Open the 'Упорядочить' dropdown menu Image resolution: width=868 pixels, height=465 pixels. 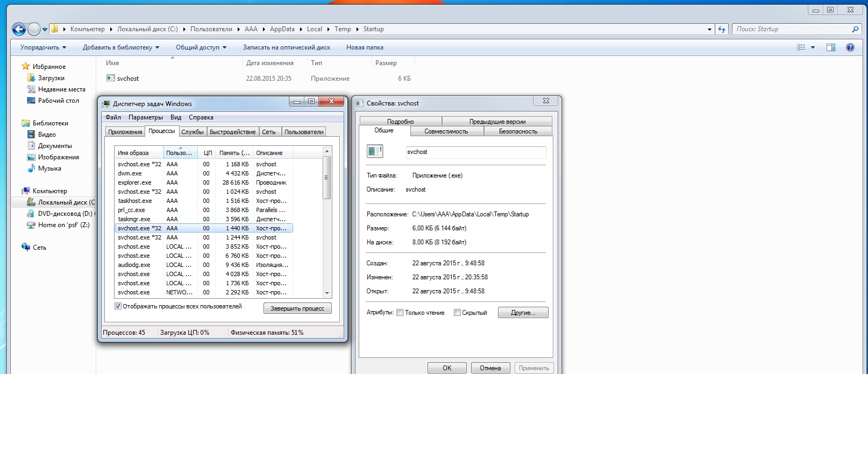(x=43, y=47)
